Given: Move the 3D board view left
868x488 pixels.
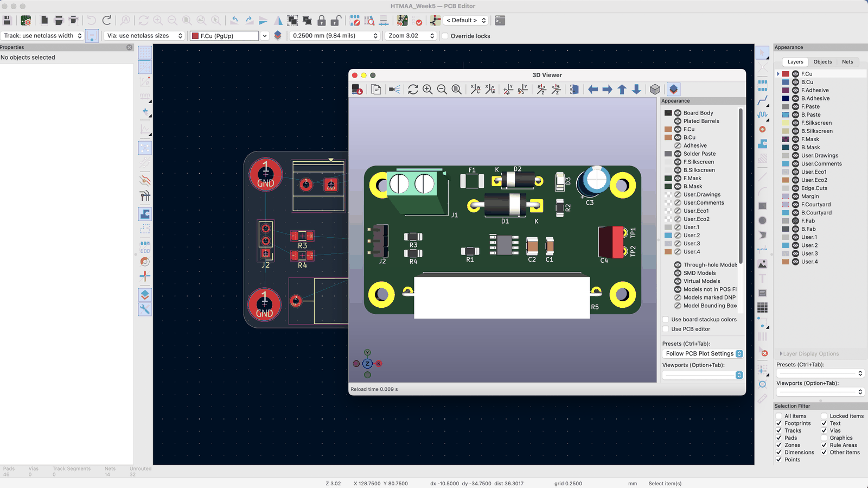Looking at the screenshot, I should tap(593, 90).
